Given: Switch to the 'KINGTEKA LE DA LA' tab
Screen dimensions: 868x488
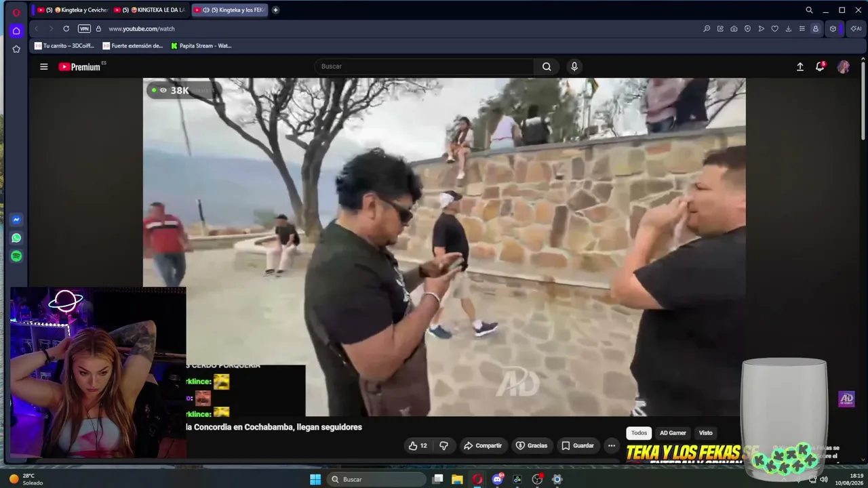Looking at the screenshot, I should (150, 10).
